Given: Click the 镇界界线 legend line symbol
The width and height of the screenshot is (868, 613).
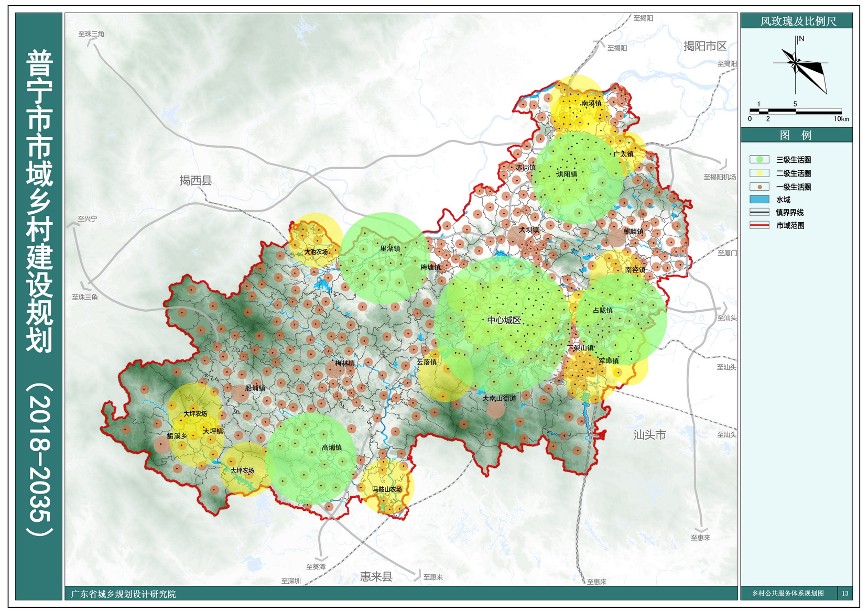Looking at the screenshot, I should [759, 212].
